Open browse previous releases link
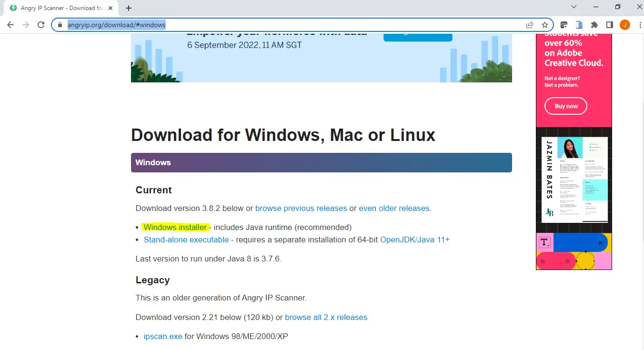This screenshot has height=350, width=644. [x=301, y=208]
